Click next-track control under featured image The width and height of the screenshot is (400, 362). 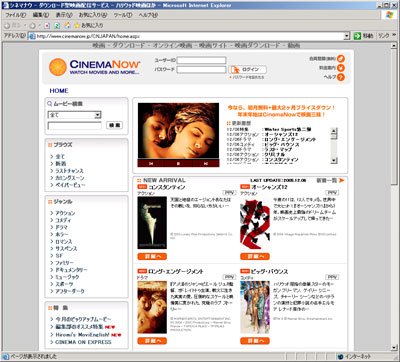click(206, 163)
